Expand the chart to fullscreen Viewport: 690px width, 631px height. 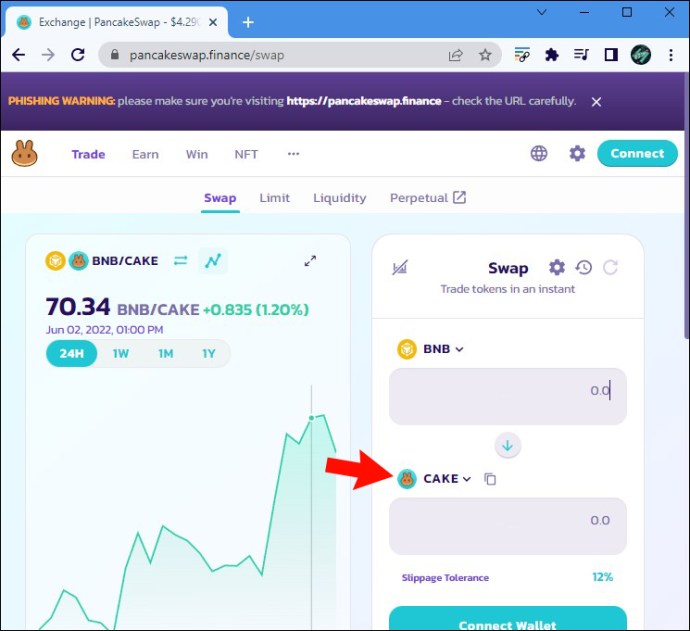pos(310,260)
